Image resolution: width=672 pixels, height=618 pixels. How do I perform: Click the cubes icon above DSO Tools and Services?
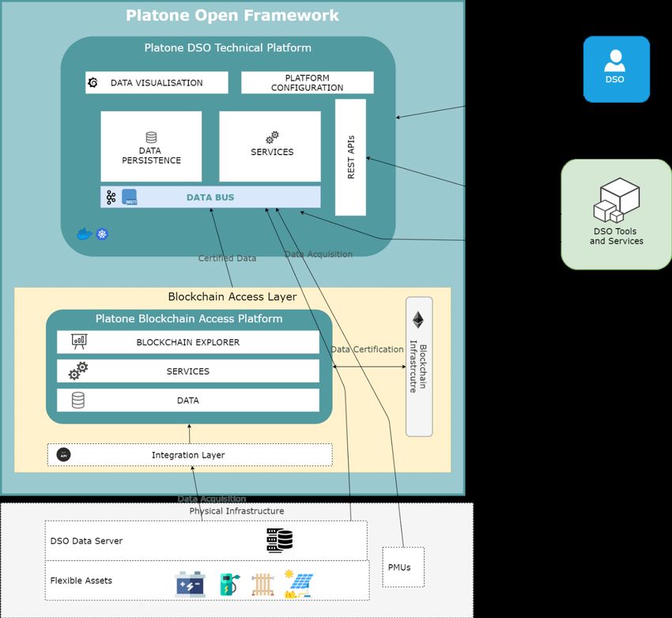point(617,200)
